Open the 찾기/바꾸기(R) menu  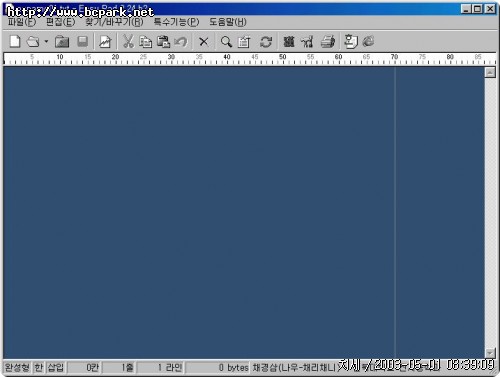coord(114,22)
